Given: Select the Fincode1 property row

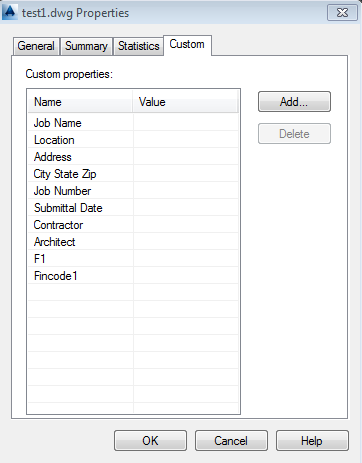Looking at the screenshot, I should coord(133,276).
